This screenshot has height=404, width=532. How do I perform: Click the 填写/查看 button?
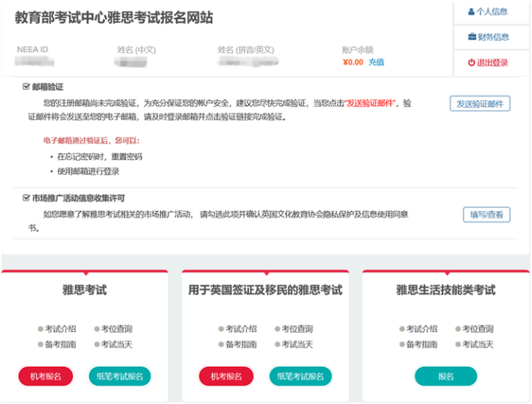tap(487, 215)
